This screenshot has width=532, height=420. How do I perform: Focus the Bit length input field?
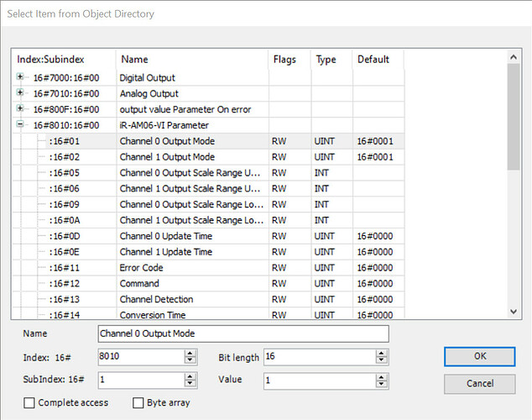pos(320,357)
